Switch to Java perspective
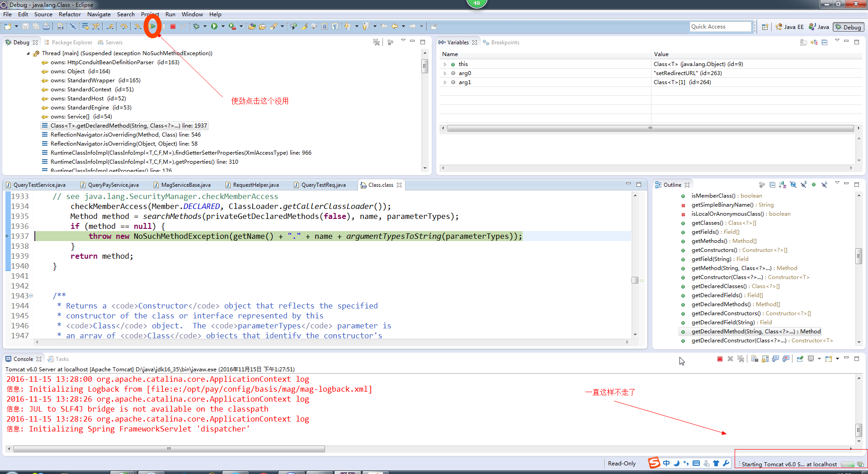The height and width of the screenshot is (474, 868). click(819, 27)
